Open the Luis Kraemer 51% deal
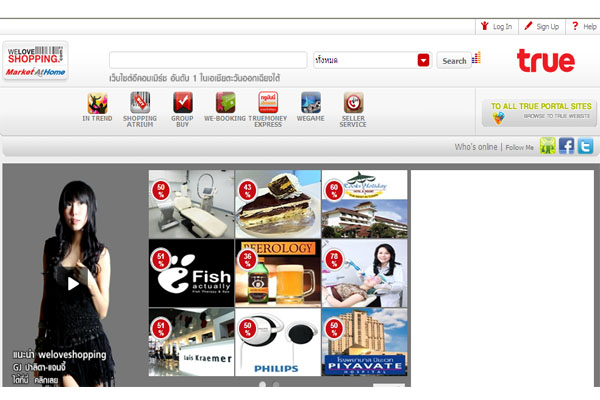The image size is (600, 400). 191,342
